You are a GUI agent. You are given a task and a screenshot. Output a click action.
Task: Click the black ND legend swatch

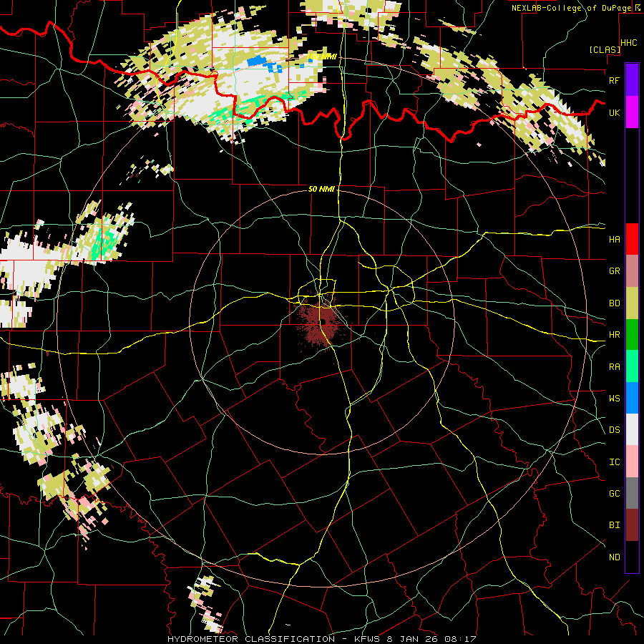pyautogui.click(x=632, y=557)
